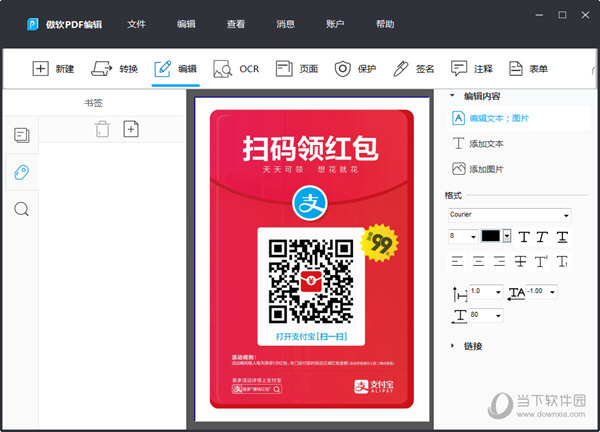
Task: Close the application window
Action: (x=585, y=15)
